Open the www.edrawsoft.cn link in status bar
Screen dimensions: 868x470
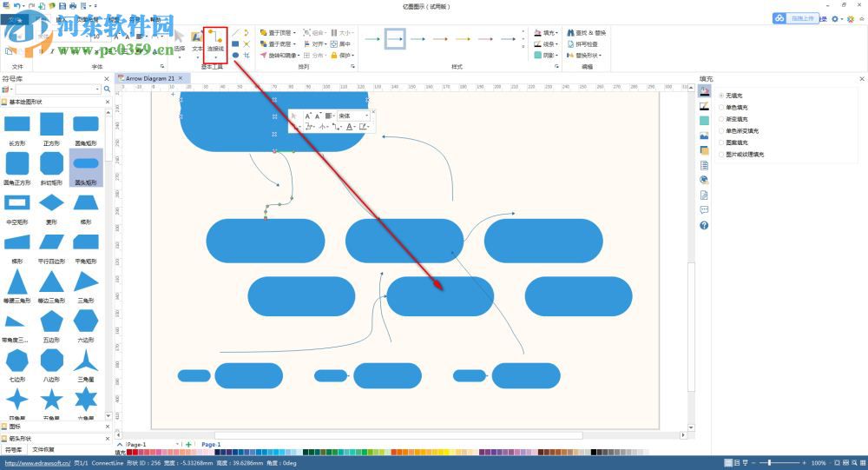(x=37, y=463)
